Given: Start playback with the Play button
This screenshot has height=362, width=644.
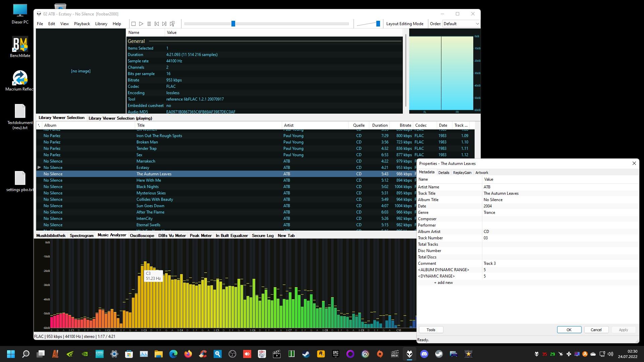Looking at the screenshot, I should [x=141, y=24].
